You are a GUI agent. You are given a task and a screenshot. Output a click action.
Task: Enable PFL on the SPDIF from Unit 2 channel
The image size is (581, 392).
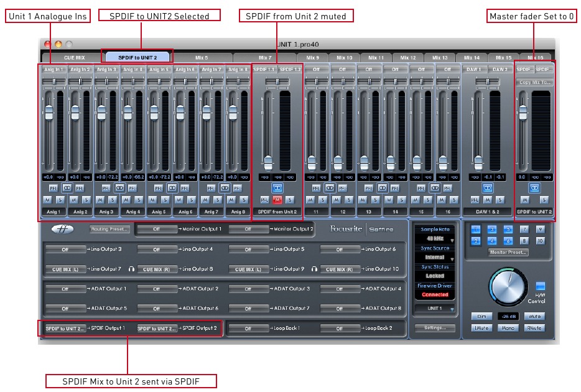click(x=264, y=201)
